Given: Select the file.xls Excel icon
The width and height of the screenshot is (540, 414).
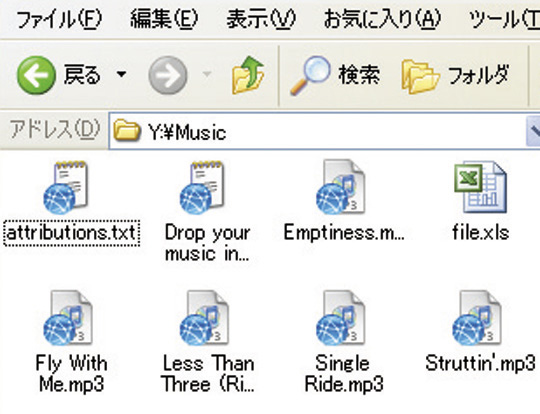Looking at the screenshot, I should (480, 187).
